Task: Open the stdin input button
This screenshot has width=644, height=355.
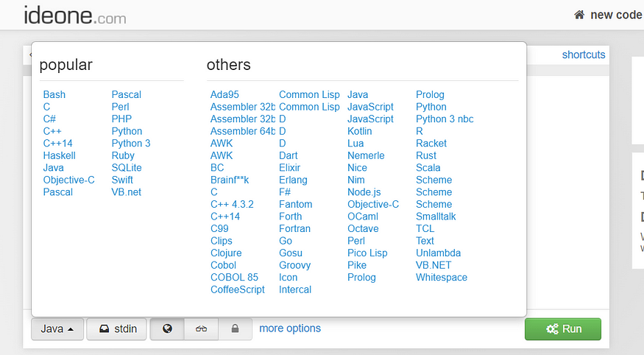Action: tap(116, 328)
